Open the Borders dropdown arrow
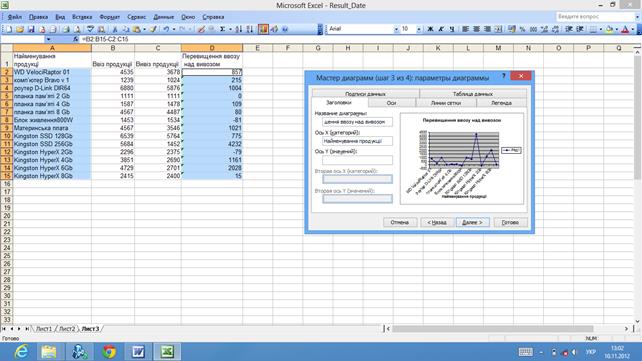642x361 pixels. click(601, 29)
